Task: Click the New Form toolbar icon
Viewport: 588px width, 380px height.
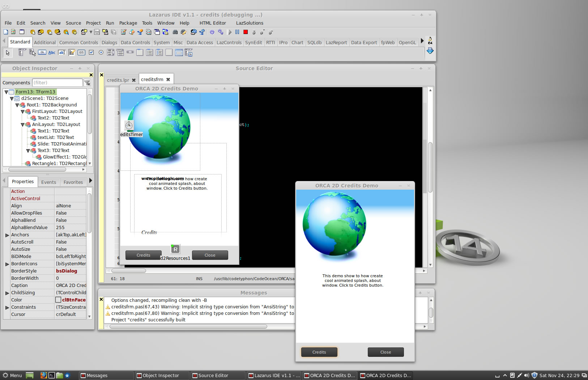Action: click(x=22, y=32)
